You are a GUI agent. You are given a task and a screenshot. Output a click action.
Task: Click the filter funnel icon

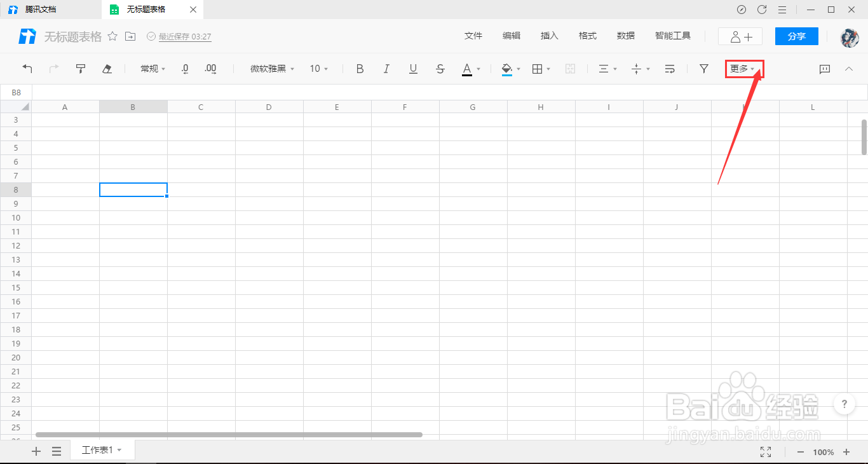coord(704,69)
